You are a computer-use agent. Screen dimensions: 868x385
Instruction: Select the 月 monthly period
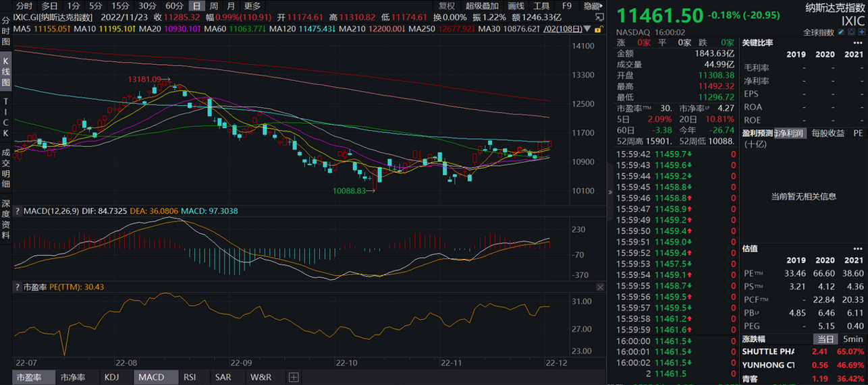231,6
